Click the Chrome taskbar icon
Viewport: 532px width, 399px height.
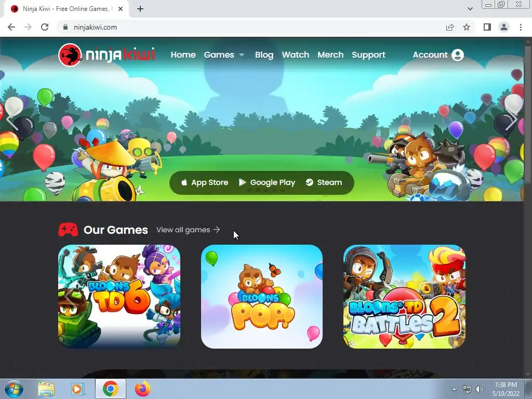pos(110,389)
